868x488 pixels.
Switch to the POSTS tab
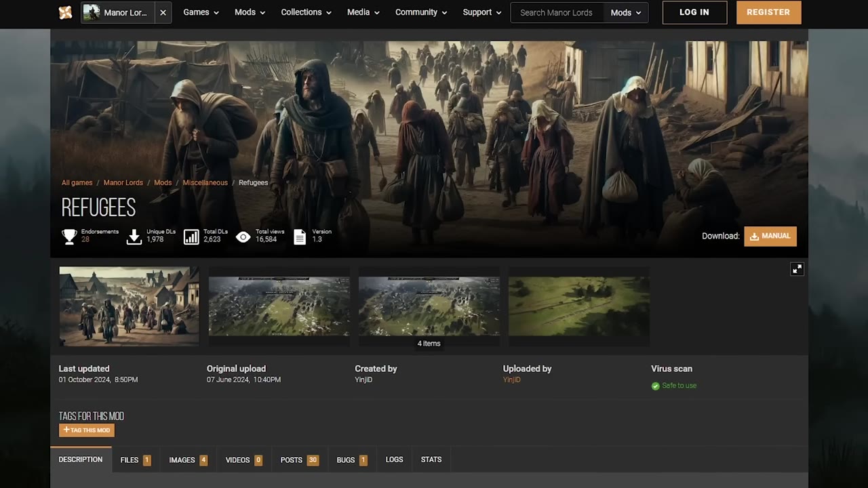(x=300, y=460)
